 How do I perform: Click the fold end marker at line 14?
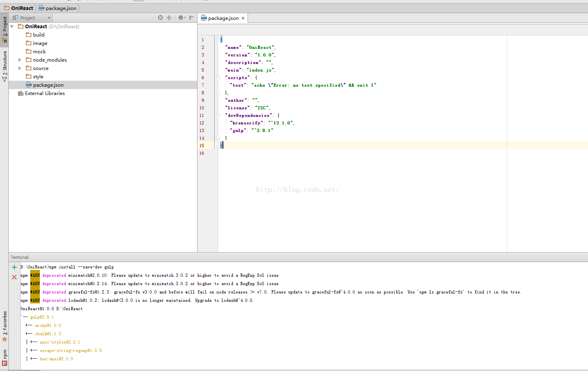218,138
